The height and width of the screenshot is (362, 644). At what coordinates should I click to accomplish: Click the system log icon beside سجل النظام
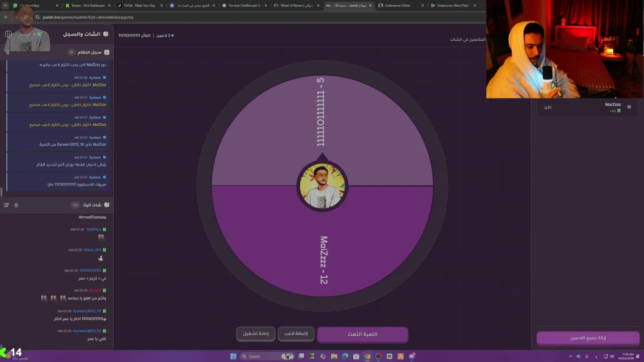point(106,52)
